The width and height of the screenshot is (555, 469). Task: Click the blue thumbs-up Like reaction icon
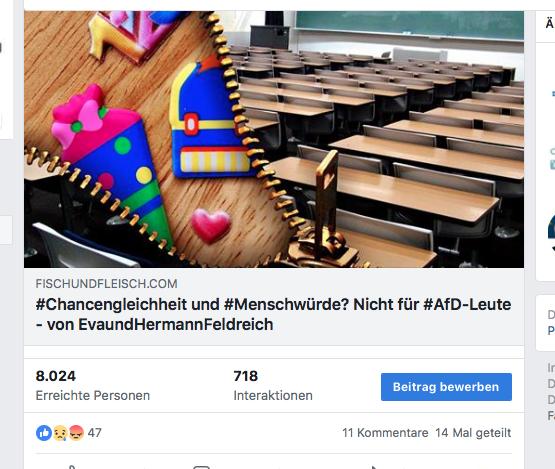click(x=44, y=433)
